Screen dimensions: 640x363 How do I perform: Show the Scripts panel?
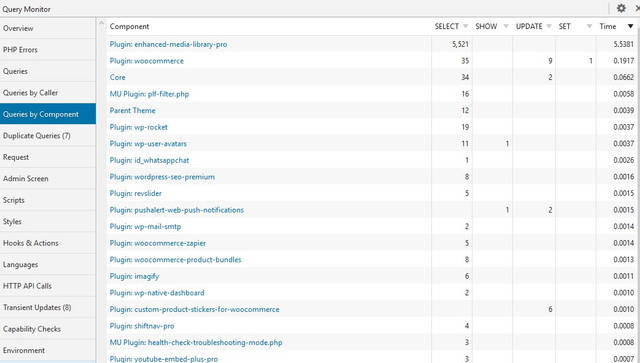[48, 200]
